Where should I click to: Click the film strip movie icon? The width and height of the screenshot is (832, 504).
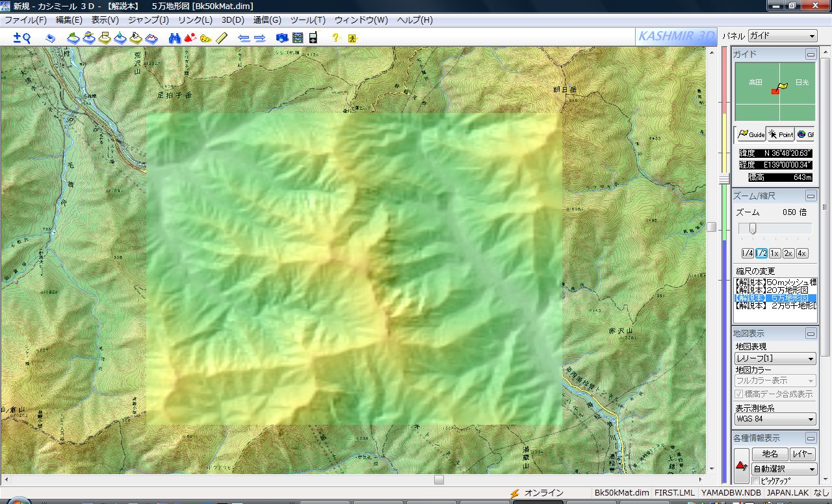298,38
